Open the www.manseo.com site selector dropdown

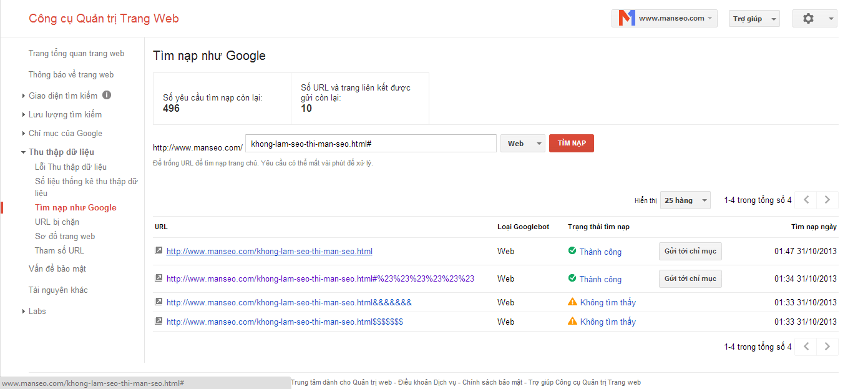point(665,18)
